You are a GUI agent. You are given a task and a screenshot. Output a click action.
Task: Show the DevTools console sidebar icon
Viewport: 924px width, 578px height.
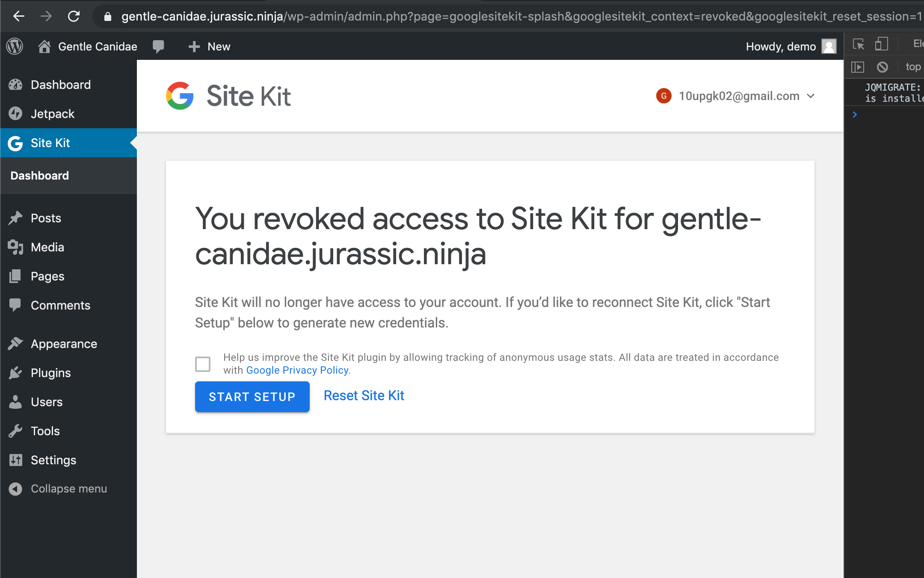(x=858, y=67)
